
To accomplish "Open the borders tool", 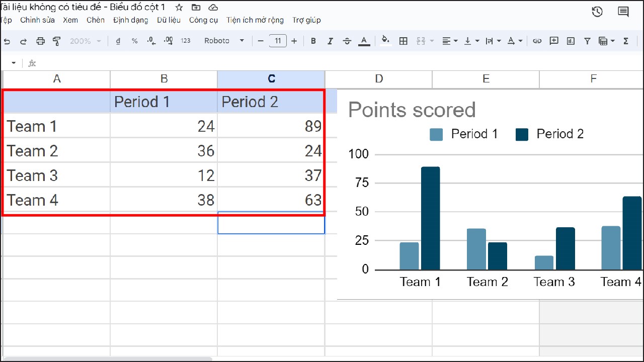I will pos(403,41).
